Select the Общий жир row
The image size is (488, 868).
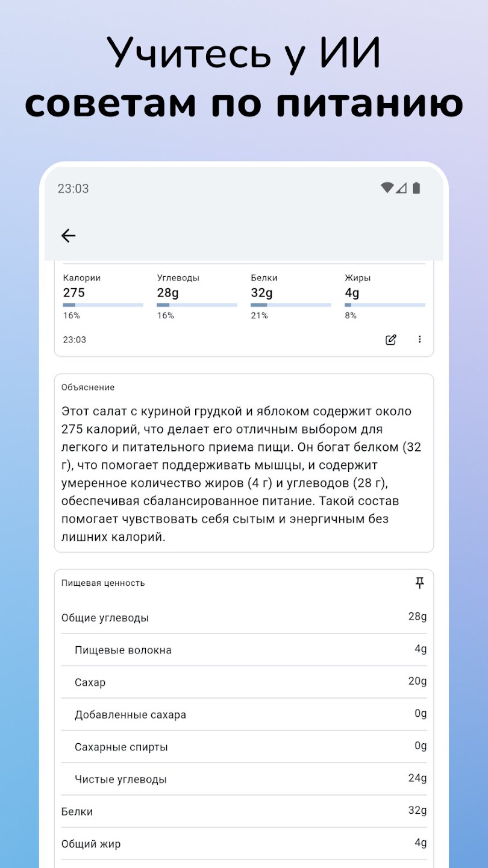click(244, 844)
